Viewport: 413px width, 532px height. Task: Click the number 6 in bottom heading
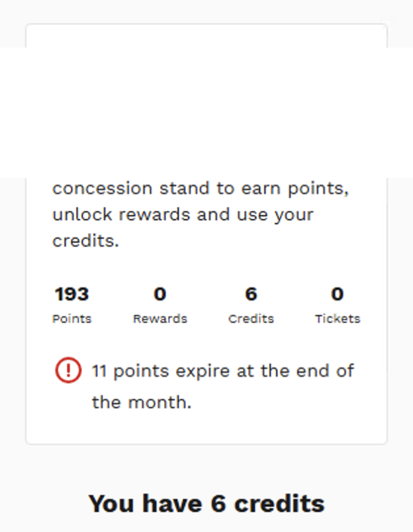pyautogui.click(x=218, y=504)
